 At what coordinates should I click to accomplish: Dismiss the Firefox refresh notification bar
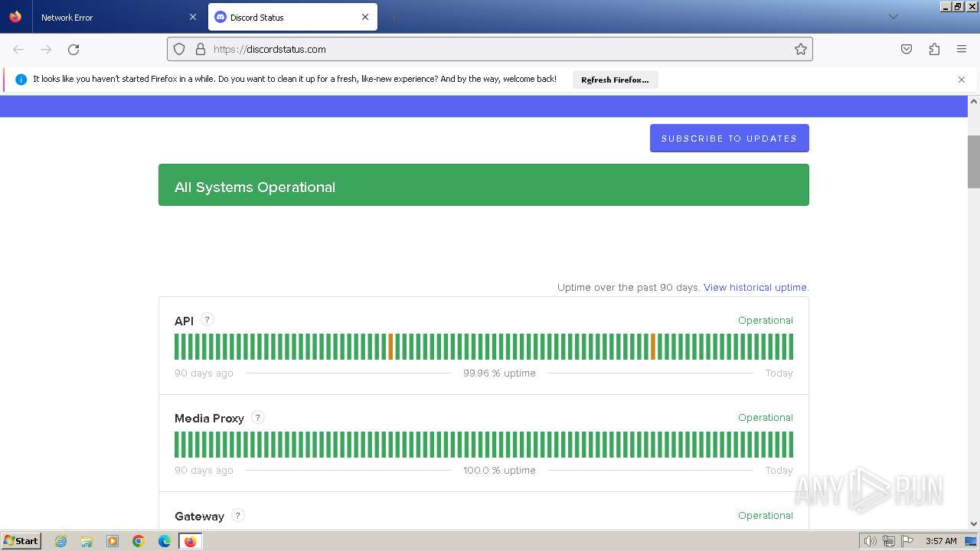click(x=962, y=80)
